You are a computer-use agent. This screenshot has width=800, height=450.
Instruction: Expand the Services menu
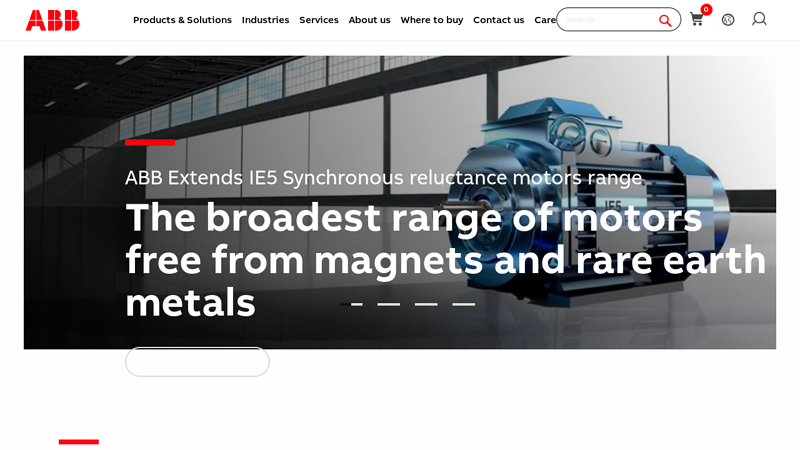tap(319, 20)
